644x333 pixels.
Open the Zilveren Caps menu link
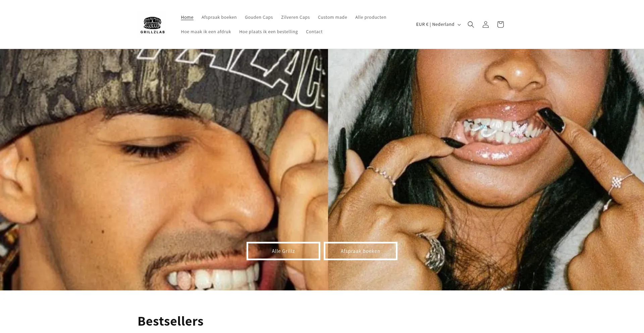click(x=296, y=17)
